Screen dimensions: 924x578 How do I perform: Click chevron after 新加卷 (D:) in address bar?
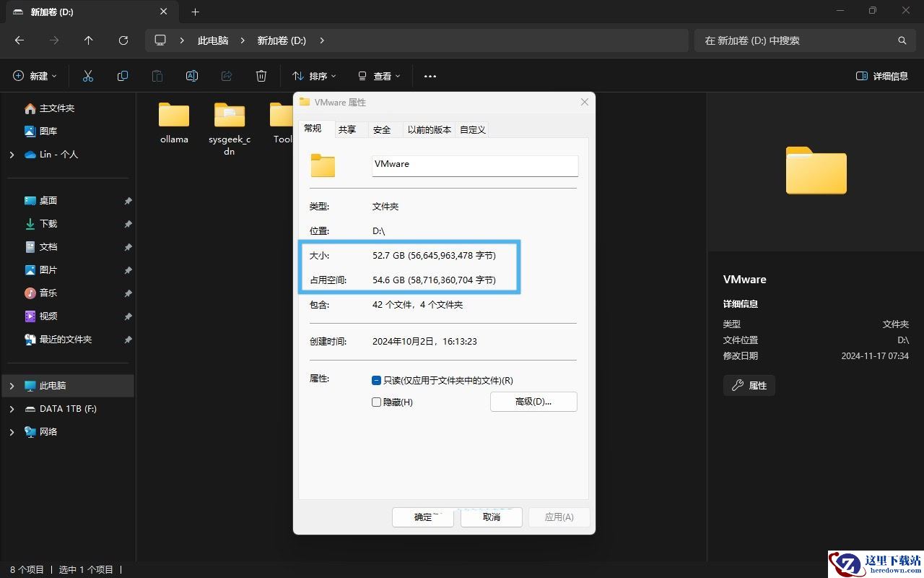[x=322, y=40]
